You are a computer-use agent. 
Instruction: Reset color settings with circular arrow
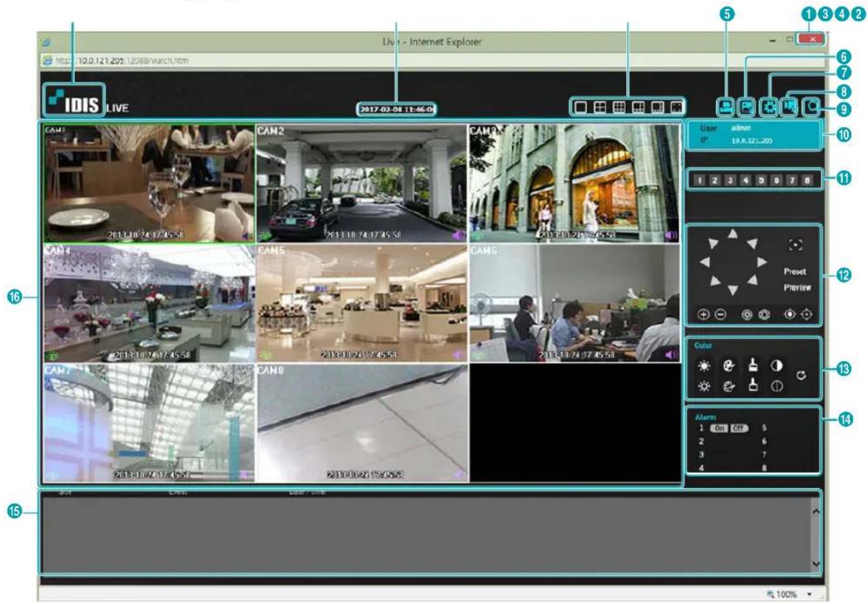pos(801,375)
